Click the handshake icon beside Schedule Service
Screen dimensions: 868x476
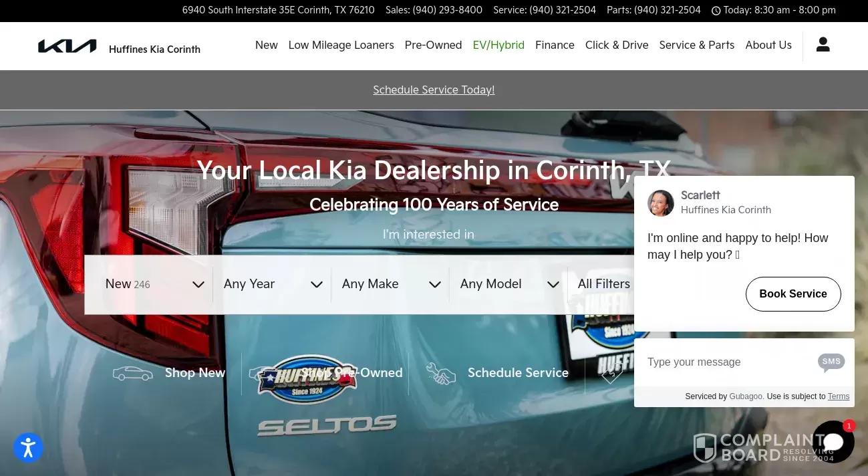441,373
